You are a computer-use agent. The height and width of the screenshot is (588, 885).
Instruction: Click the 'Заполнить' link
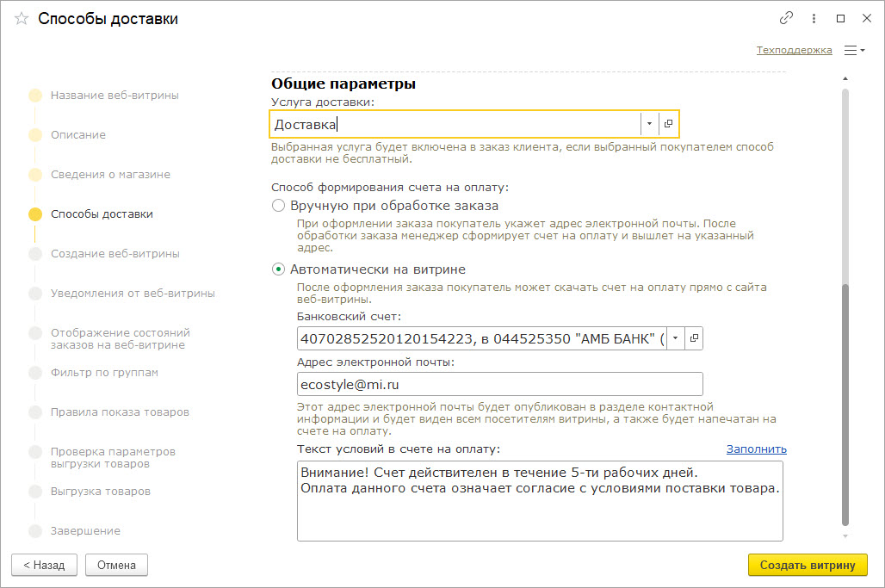[756, 449]
